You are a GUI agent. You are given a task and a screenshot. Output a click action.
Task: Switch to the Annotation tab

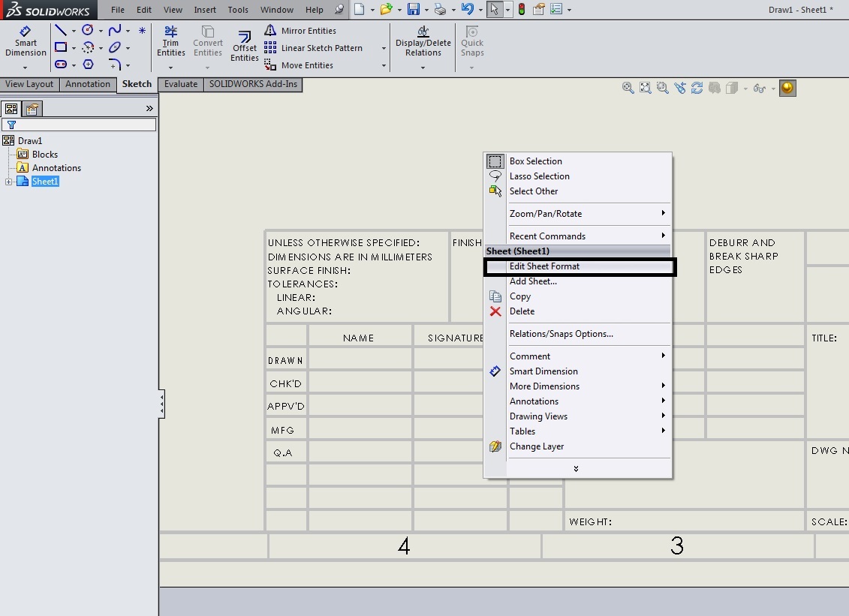(87, 84)
